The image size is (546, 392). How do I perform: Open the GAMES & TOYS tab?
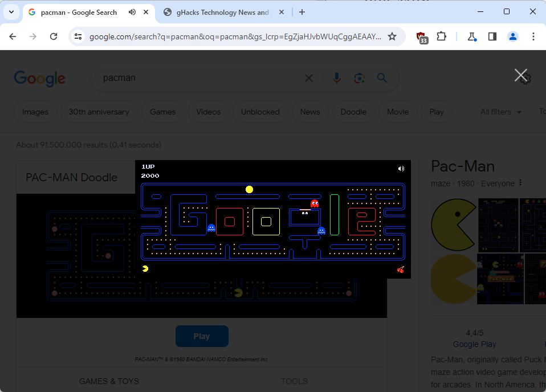tap(109, 381)
